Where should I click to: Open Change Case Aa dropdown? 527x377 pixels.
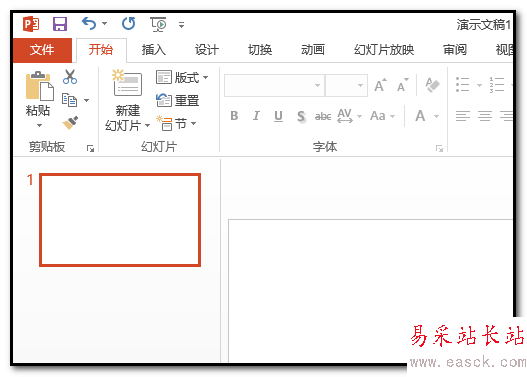click(382, 116)
